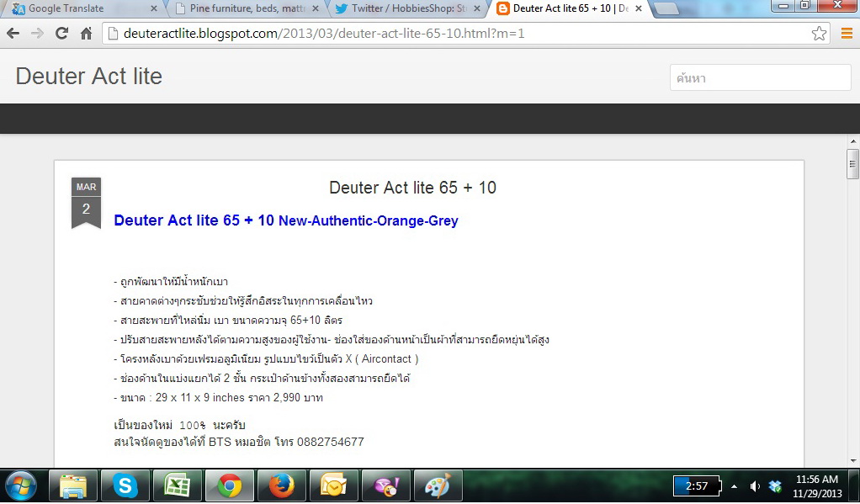Close the Twitter HobbiesShop tab
This screenshot has height=504, width=860.
point(476,8)
